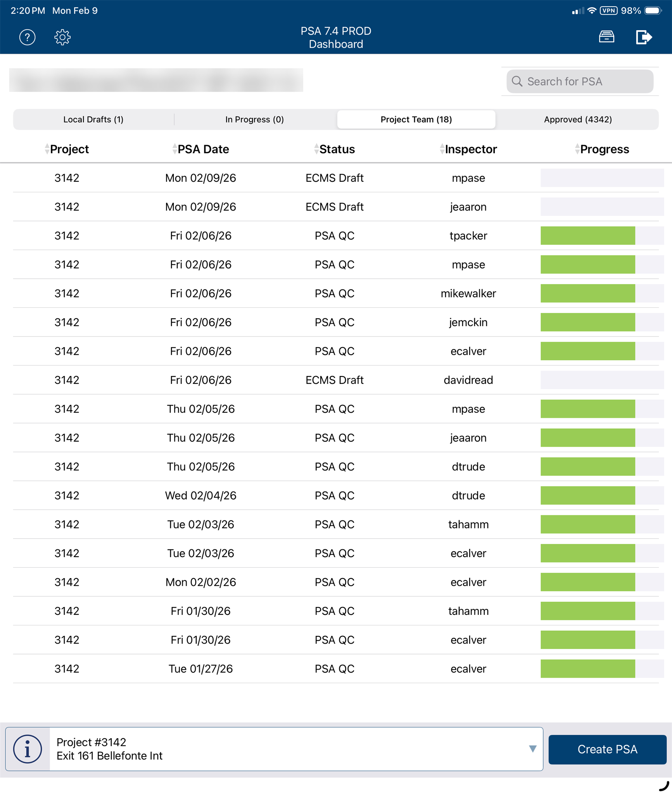Switch to Approved (4342) tab
Screen dimensions: 672x794
[x=578, y=119]
